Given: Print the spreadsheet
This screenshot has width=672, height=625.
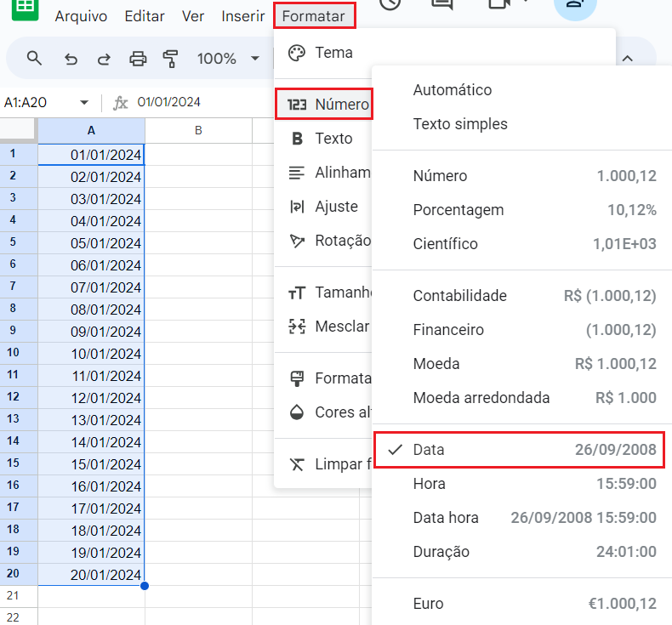Looking at the screenshot, I should pos(138,59).
